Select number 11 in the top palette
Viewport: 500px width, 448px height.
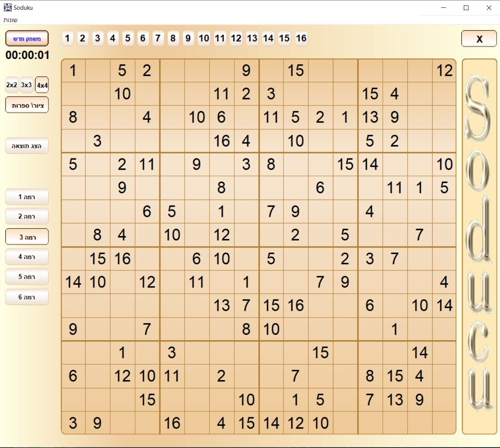(220, 38)
